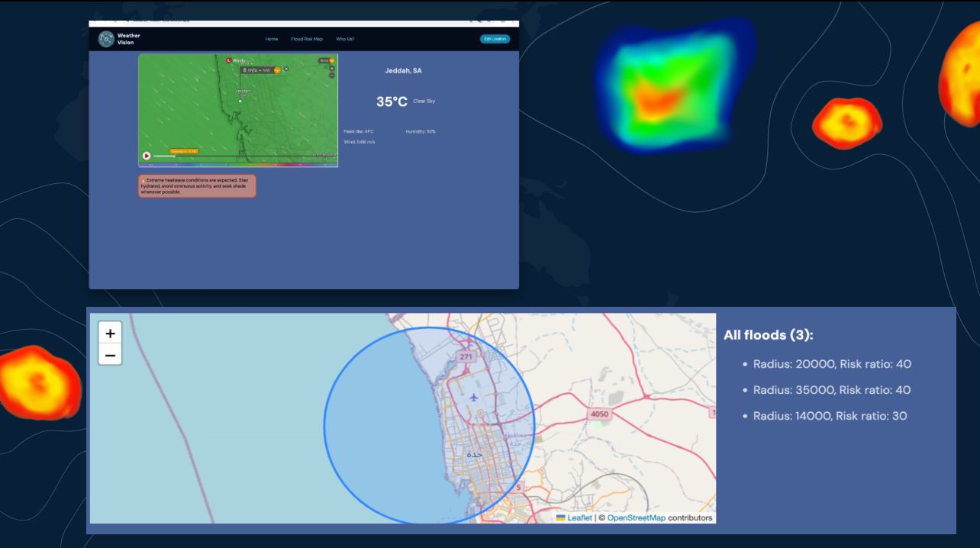Zoom out on the Leaflet flood map
The image size is (980, 548).
(110, 355)
